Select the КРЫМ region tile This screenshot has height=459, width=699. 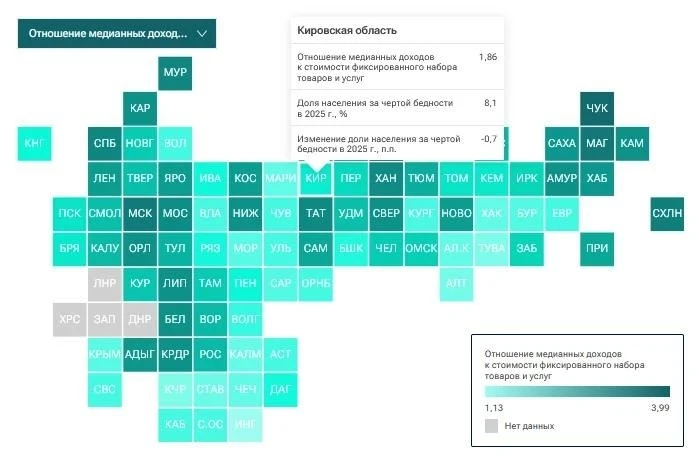pos(105,354)
